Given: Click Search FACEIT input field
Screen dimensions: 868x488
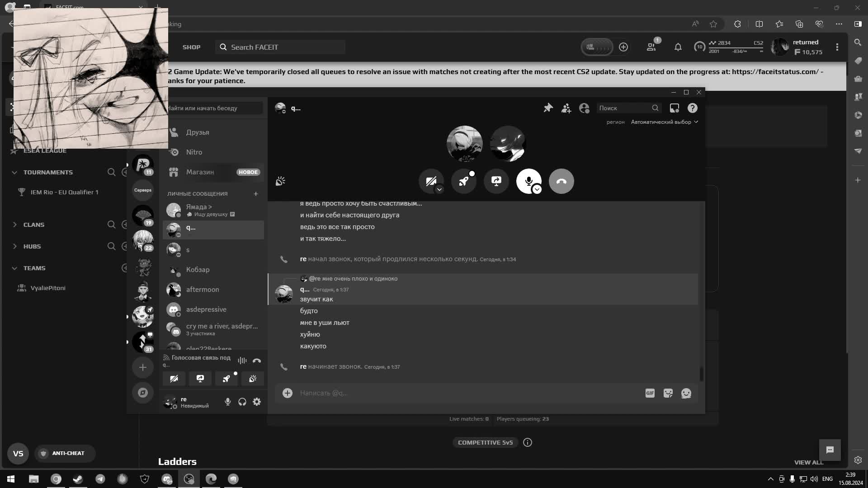Looking at the screenshot, I should tap(280, 47).
